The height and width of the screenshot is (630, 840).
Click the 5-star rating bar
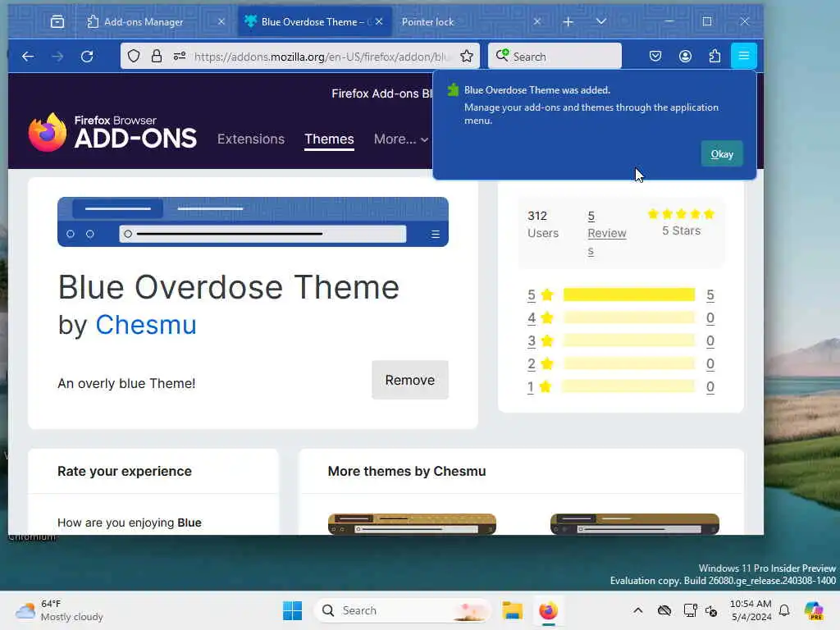click(x=629, y=294)
